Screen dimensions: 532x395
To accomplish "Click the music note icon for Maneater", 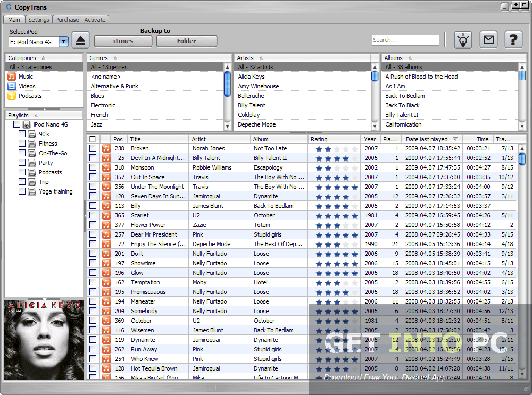I will 106,301.
